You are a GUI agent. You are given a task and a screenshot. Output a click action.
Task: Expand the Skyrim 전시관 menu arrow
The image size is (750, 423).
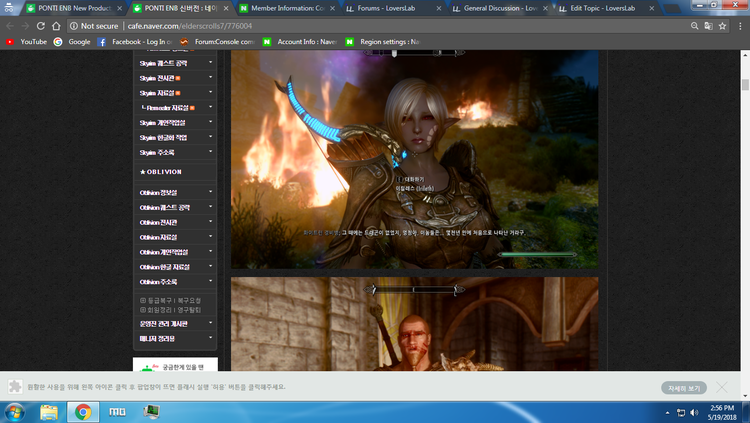point(210,77)
